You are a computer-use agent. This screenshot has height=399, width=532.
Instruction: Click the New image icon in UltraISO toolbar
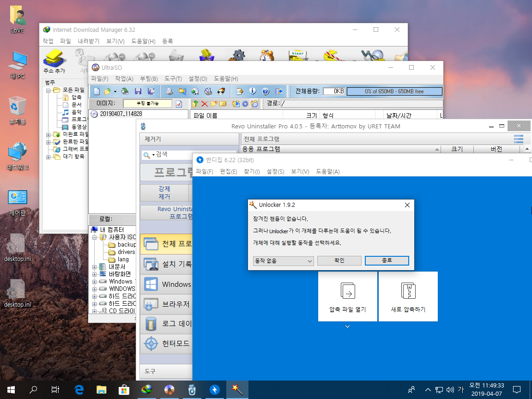pos(97,91)
